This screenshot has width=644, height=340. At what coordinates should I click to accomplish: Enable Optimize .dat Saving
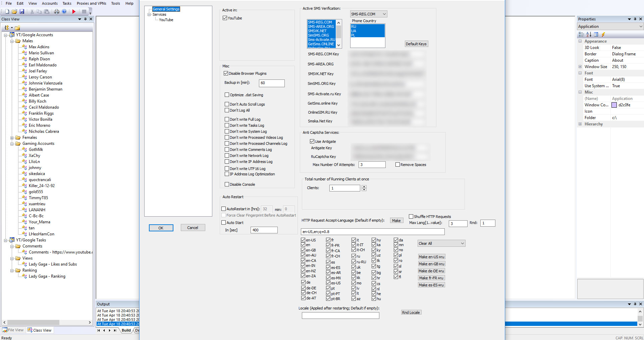[227, 95]
